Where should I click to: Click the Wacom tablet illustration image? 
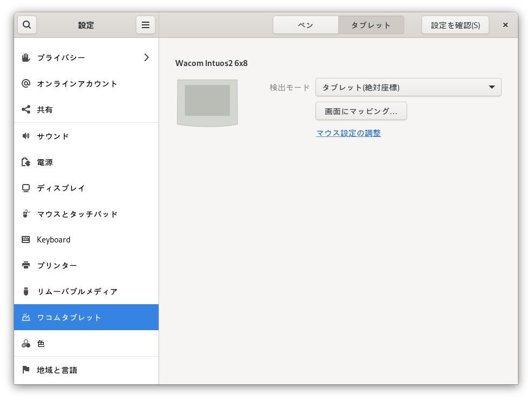[207, 103]
